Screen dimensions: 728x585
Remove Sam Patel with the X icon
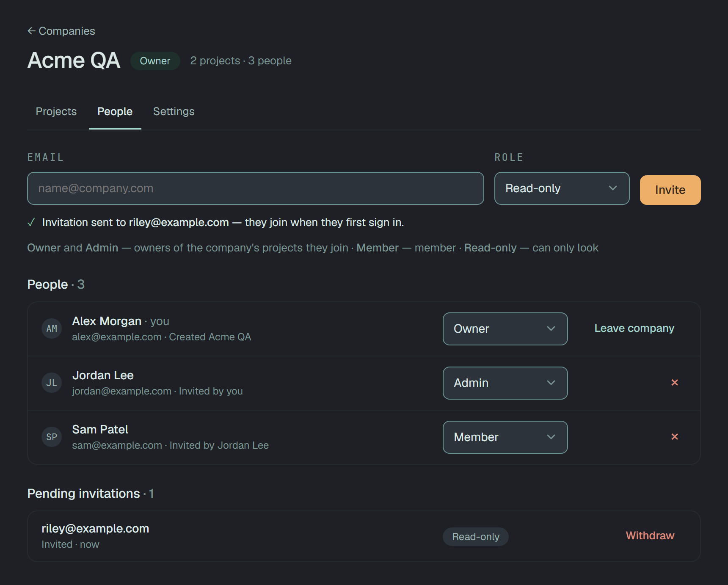675,437
